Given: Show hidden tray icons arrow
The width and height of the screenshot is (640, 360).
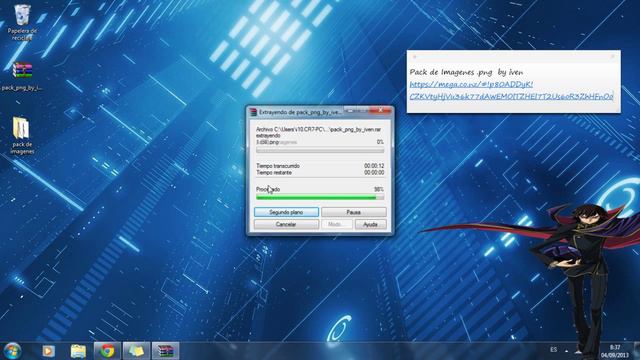Looking at the screenshot, I should (567, 351).
